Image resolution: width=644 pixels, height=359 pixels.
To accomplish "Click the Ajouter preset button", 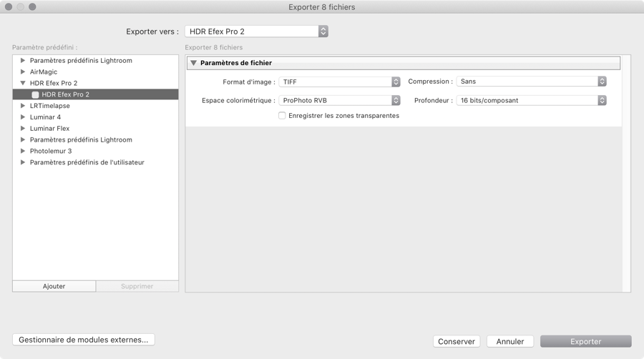I will click(x=54, y=286).
